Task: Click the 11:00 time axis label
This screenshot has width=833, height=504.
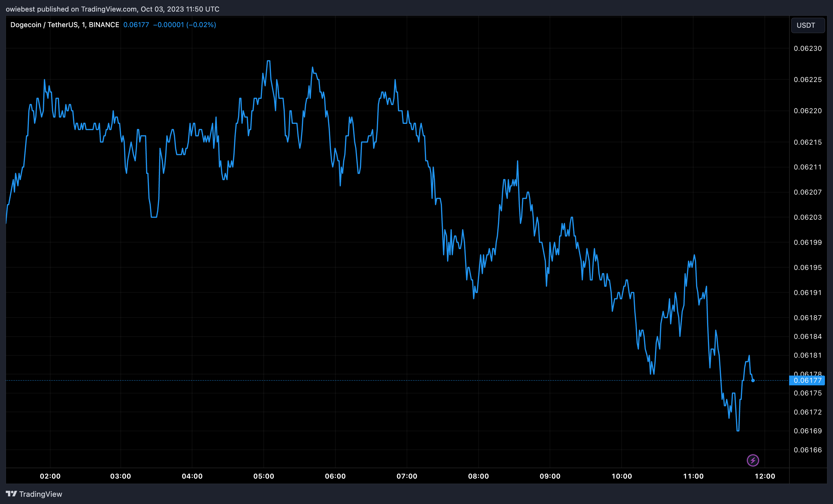Action: 693,476
